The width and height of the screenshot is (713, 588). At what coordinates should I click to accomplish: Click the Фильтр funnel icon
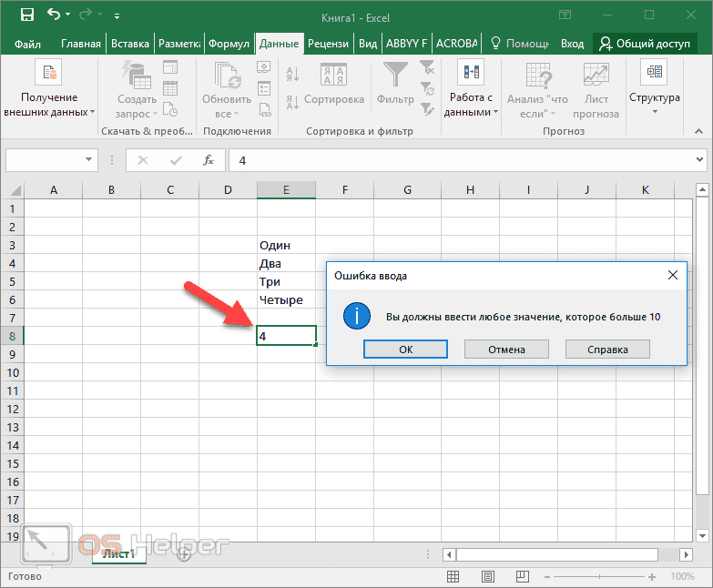[395, 74]
